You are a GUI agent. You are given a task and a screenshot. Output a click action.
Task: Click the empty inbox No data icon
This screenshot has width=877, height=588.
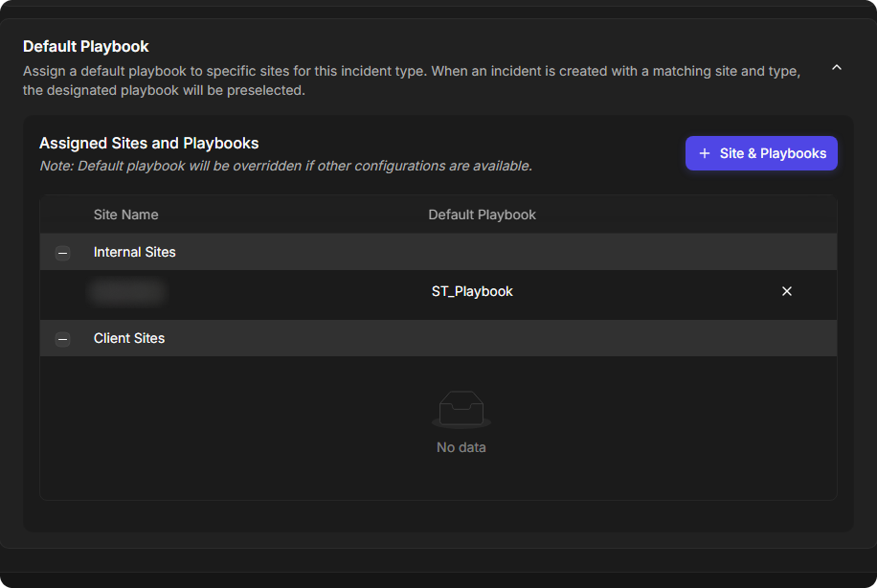click(x=461, y=409)
